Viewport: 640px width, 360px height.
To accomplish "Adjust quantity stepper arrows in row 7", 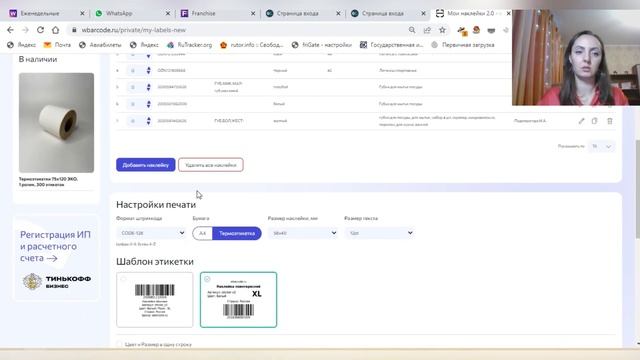I will click(149, 121).
